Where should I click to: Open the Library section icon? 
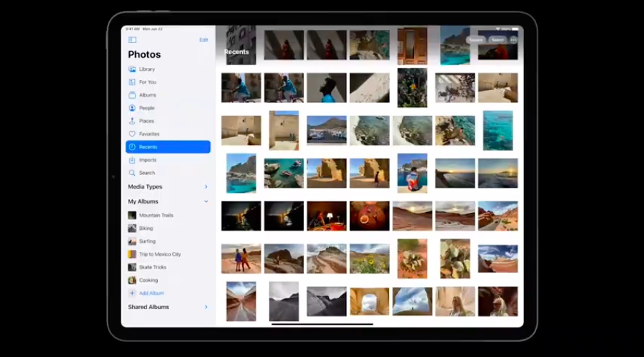132,69
